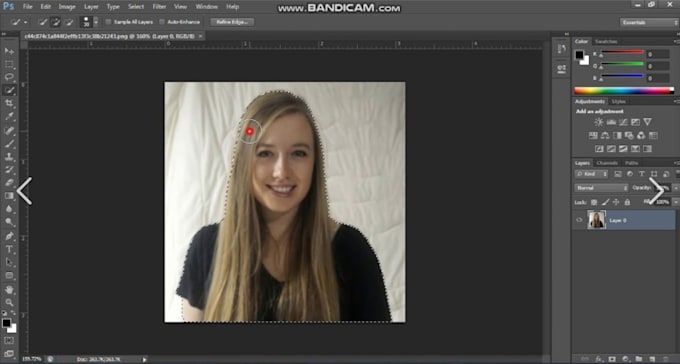680x364 pixels.
Task: Open the Fill percentage dropdown arrow
Action: [675, 202]
